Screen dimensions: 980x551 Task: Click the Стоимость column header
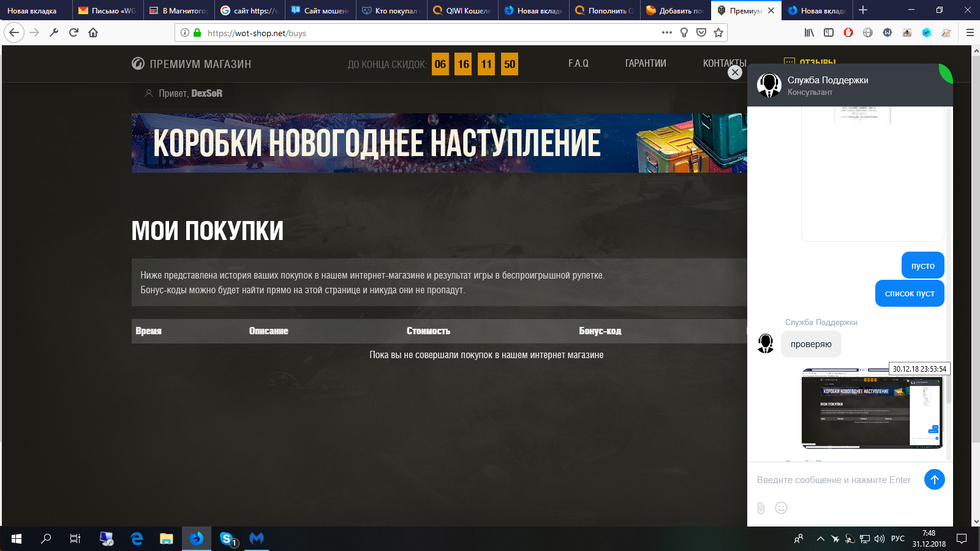[428, 331]
